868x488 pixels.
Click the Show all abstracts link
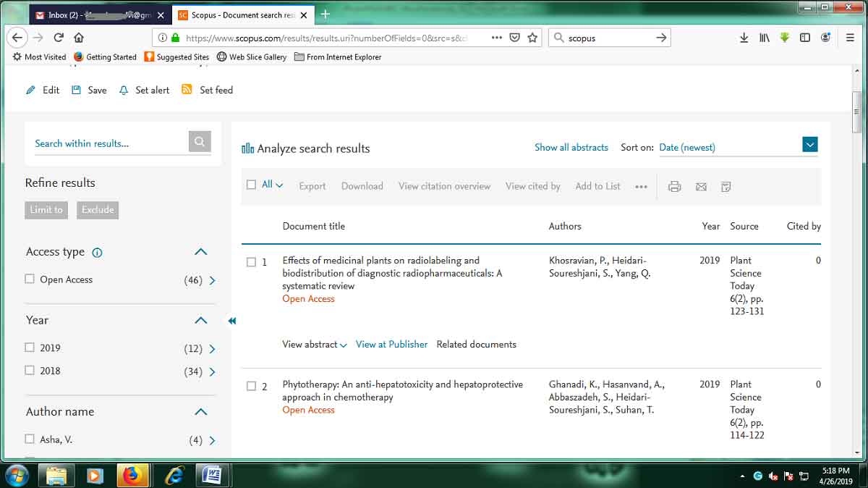(x=571, y=147)
